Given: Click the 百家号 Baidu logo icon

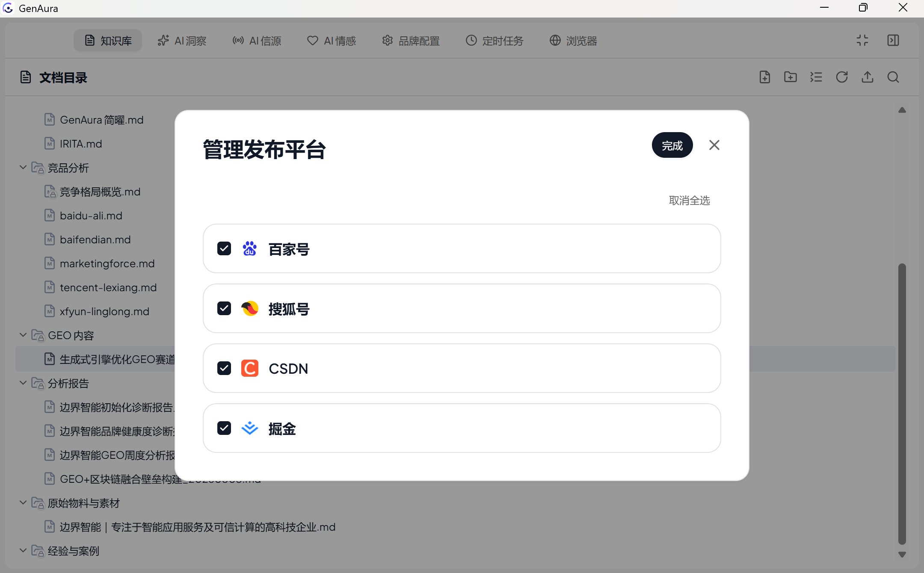Looking at the screenshot, I should pos(250,248).
